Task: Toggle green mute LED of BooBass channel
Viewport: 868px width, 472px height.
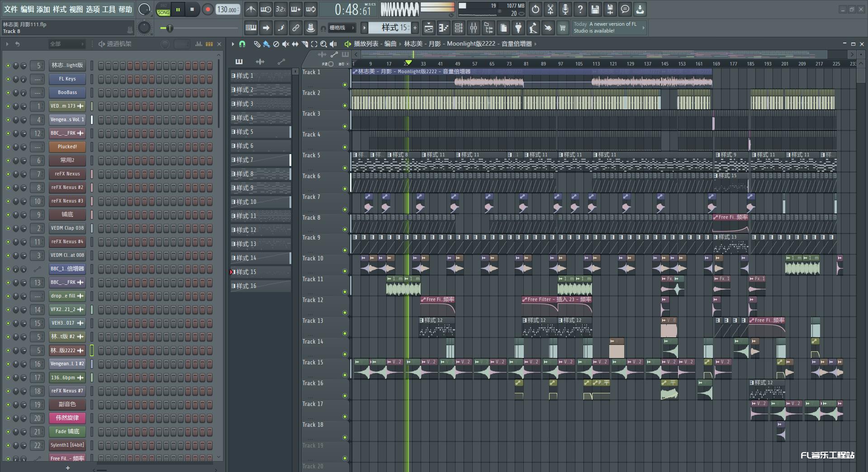Action: (x=8, y=93)
